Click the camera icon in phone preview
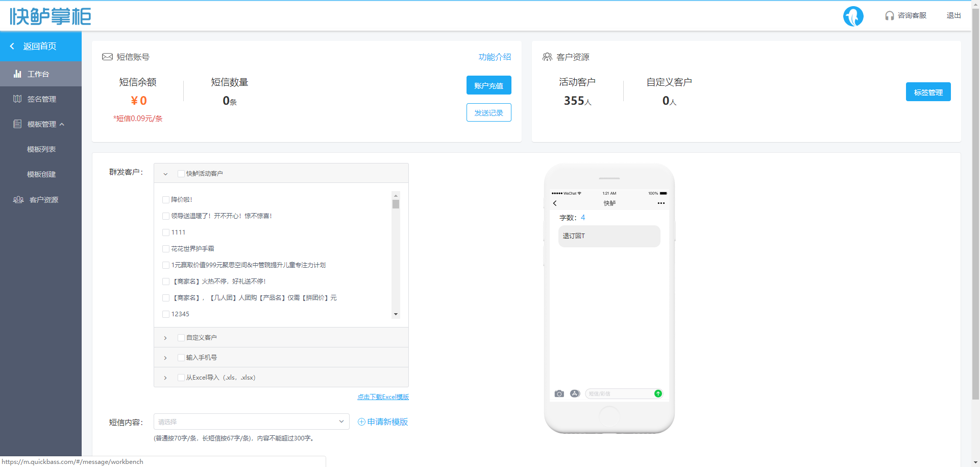980x467 pixels. point(559,393)
